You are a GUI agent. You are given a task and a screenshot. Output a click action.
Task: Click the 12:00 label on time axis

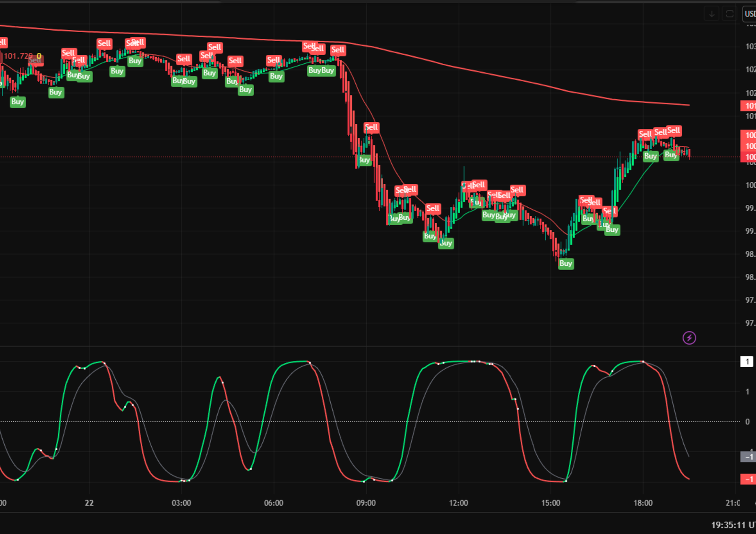click(458, 503)
